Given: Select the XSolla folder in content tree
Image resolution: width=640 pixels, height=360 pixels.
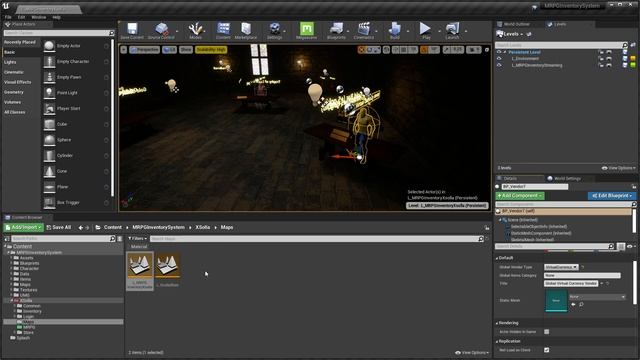Looking at the screenshot, I should tap(26, 300).
